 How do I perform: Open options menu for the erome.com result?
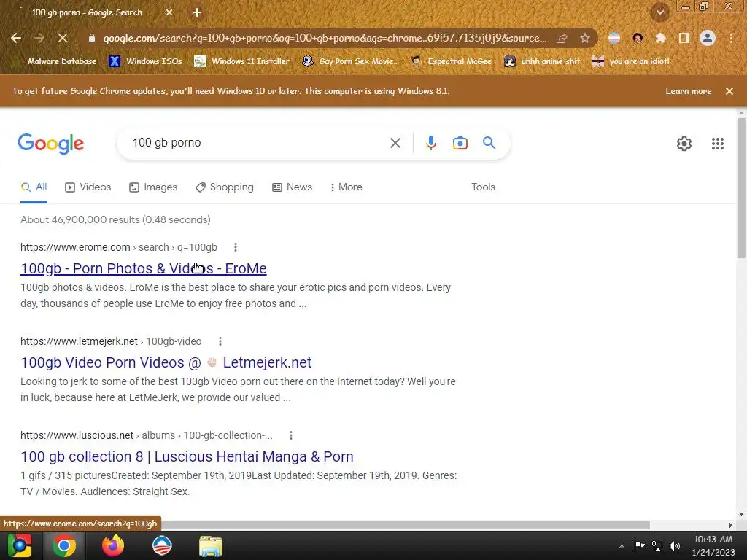point(236,247)
